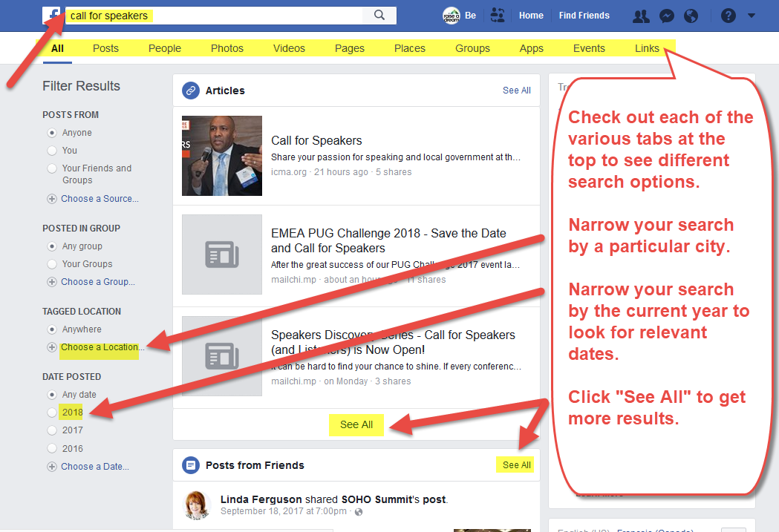Click the search magnifier button
Image resolution: width=779 pixels, height=532 pixels.
pos(379,16)
